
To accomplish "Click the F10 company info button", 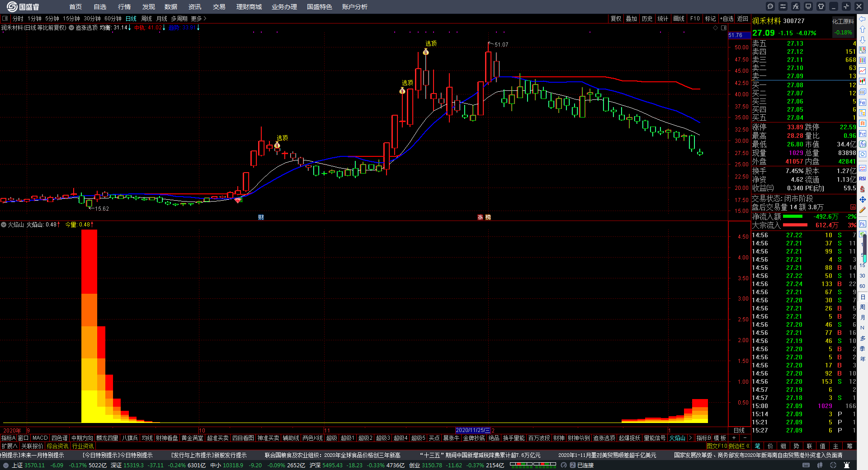I will tap(695, 19).
